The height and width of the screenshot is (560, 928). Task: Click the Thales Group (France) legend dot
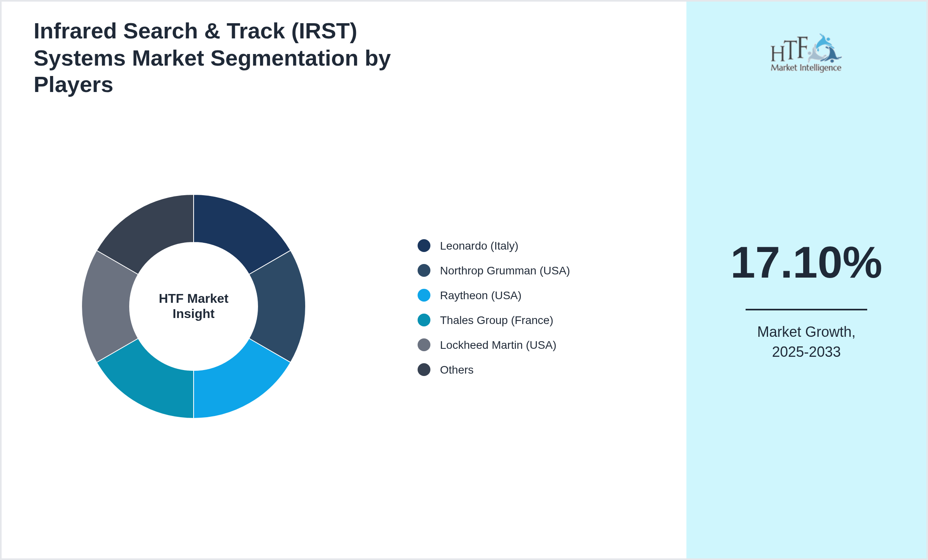(x=424, y=320)
